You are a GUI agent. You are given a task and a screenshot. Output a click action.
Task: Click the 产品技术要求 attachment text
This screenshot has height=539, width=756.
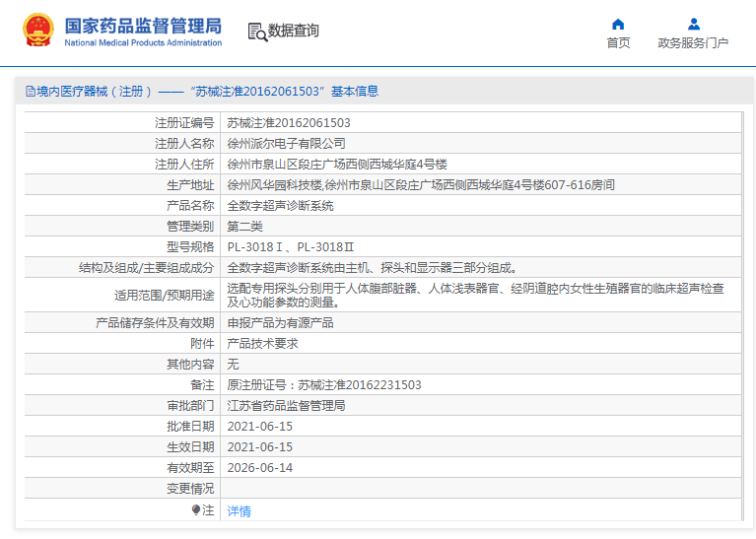click(x=263, y=344)
